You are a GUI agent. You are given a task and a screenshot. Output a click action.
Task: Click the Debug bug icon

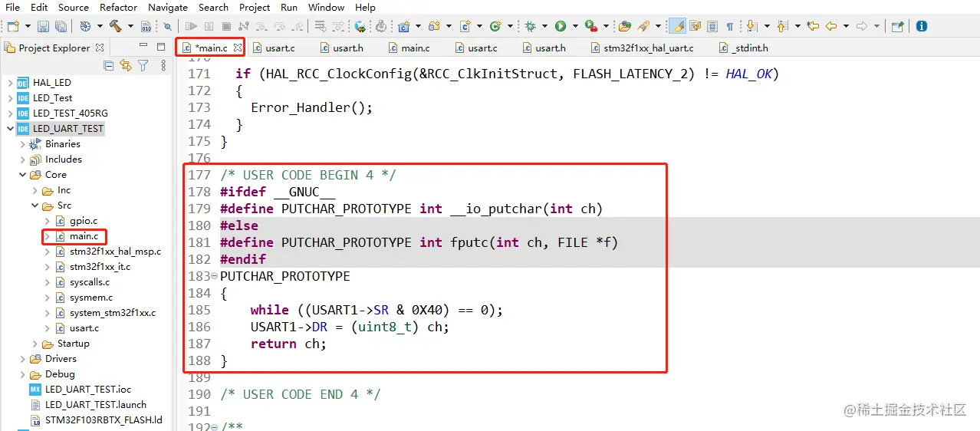coord(530,26)
